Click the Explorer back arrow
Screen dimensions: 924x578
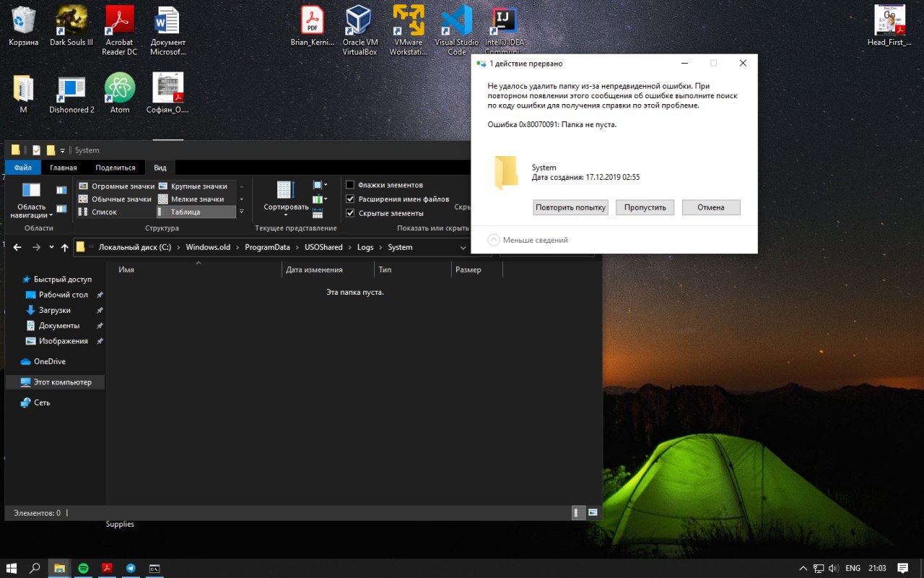click(17, 247)
